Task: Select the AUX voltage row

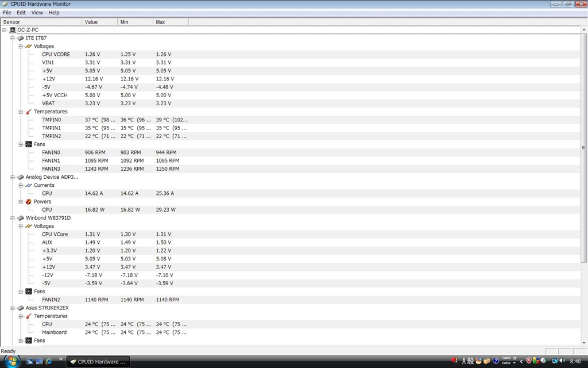Action: tap(311, 243)
